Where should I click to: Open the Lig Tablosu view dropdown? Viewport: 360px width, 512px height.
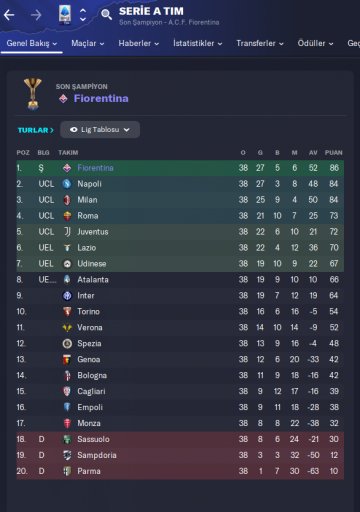click(100, 130)
